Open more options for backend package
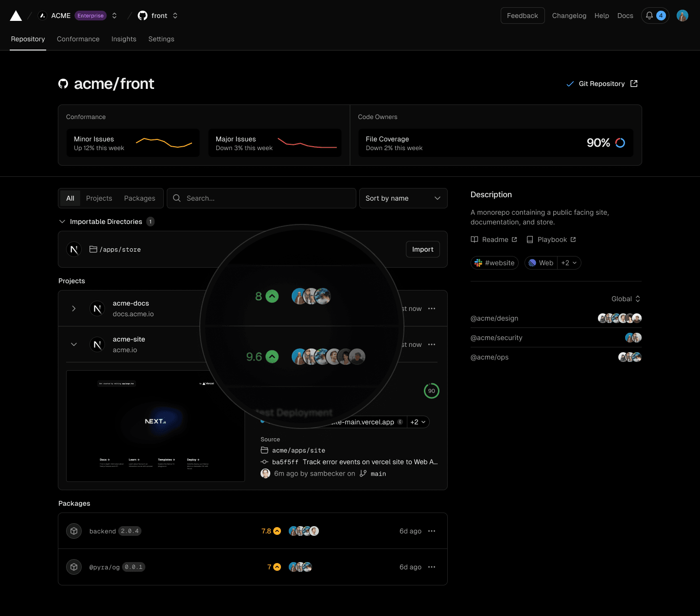 432,531
